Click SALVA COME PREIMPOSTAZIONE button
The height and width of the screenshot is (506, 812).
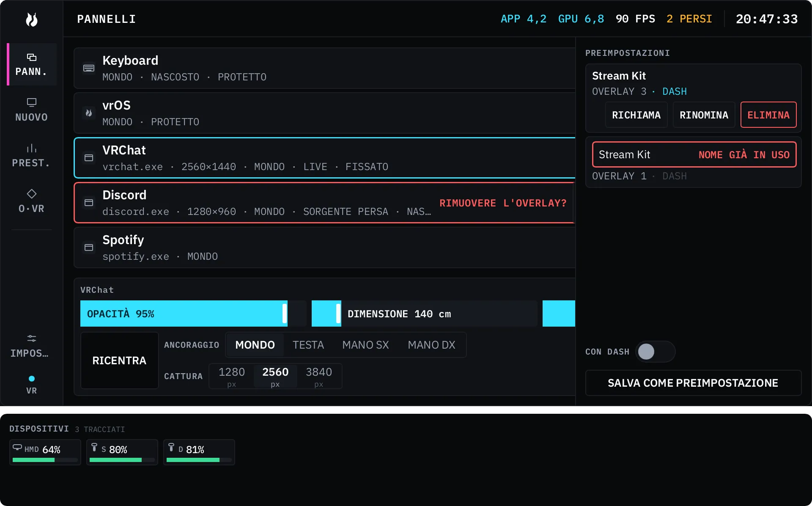coord(693,383)
